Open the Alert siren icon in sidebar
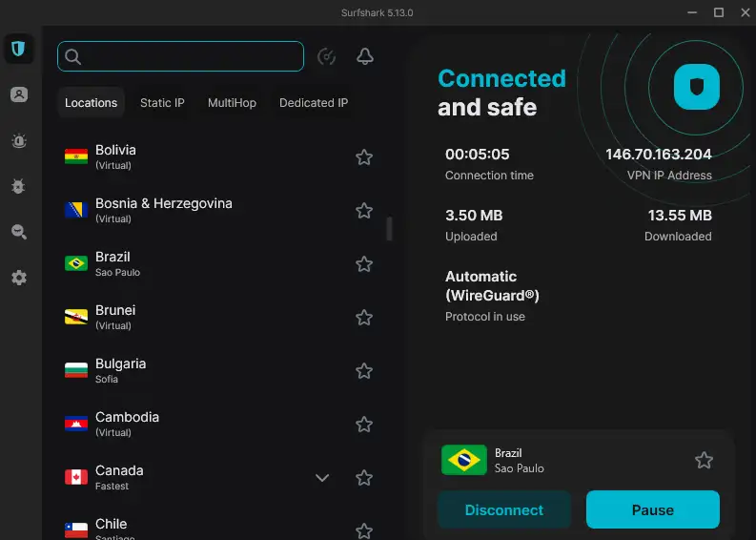The height and width of the screenshot is (540, 756). coord(19,141)
